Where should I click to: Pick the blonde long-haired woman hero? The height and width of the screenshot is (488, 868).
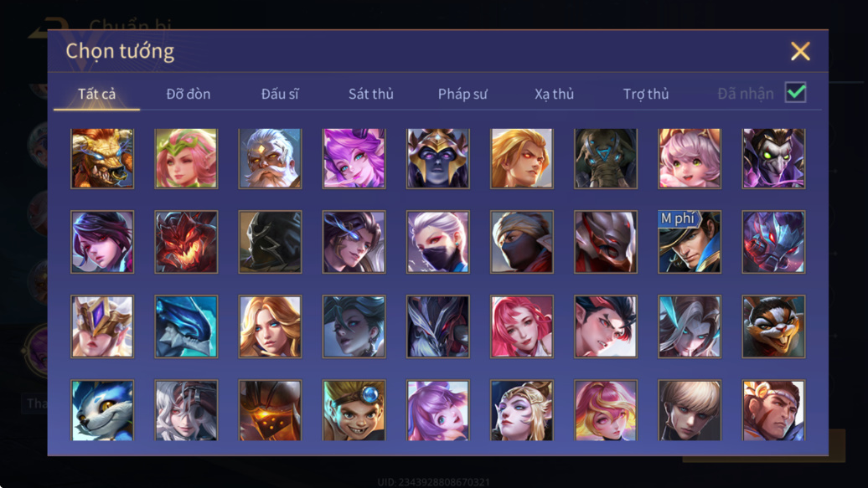click(270, 326)
